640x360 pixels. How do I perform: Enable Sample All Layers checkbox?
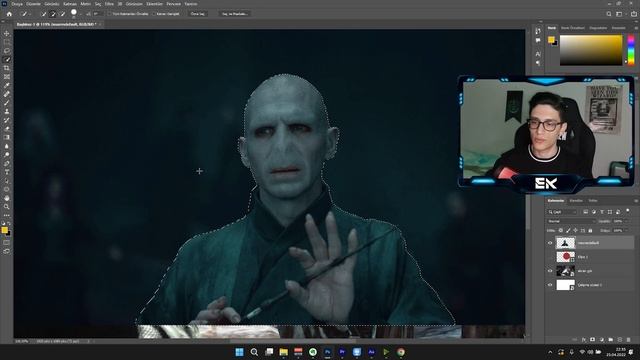[x=110, y=14]
